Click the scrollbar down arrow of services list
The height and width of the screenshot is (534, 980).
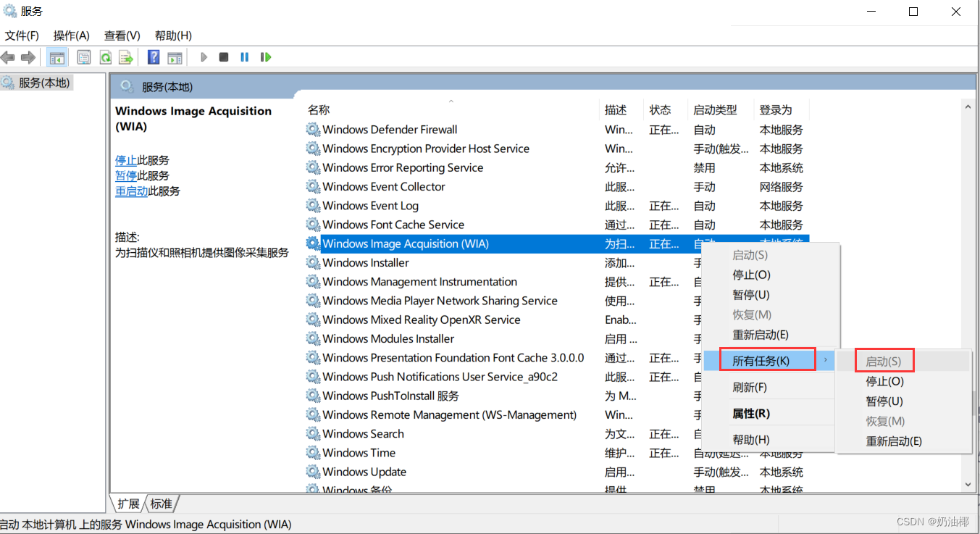click(968, 484)
